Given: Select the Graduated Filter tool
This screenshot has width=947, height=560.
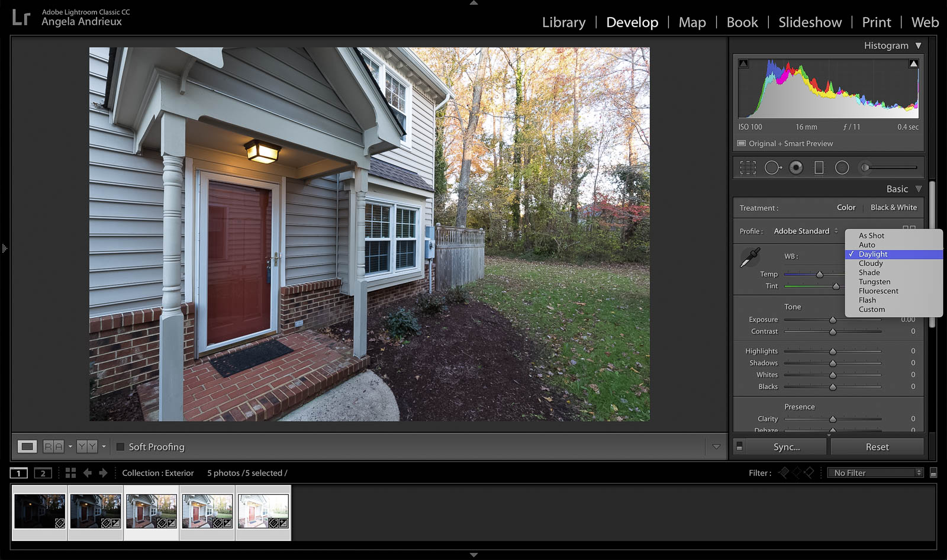Looking at the screenshot, I should coord(819,168).
